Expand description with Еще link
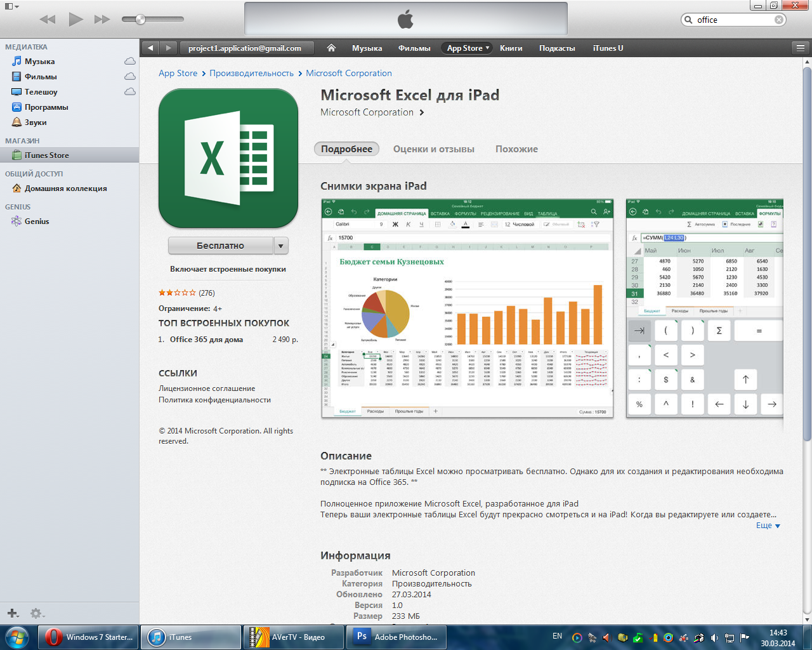Viewport: 812px width, 650px height. pos(768,526)
